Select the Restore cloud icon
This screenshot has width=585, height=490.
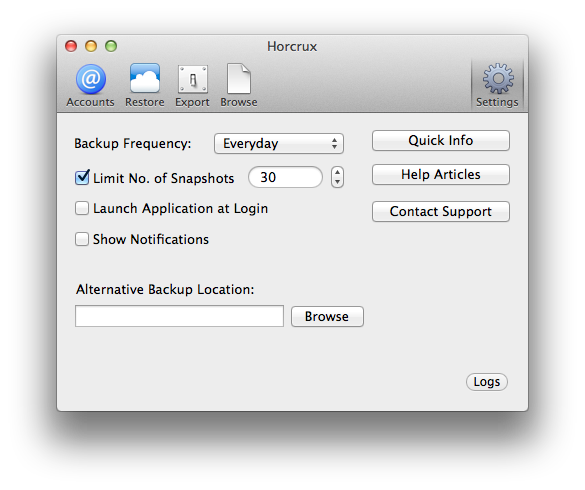(x=145, y=78)
